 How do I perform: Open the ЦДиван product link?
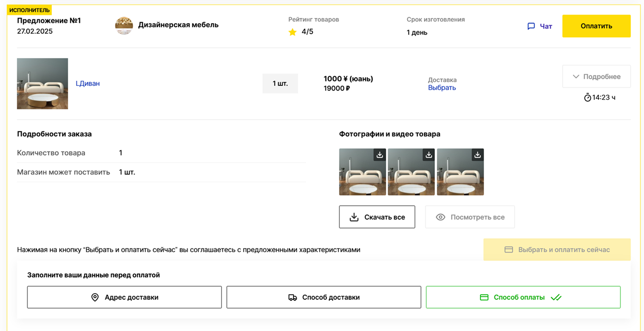88,84
